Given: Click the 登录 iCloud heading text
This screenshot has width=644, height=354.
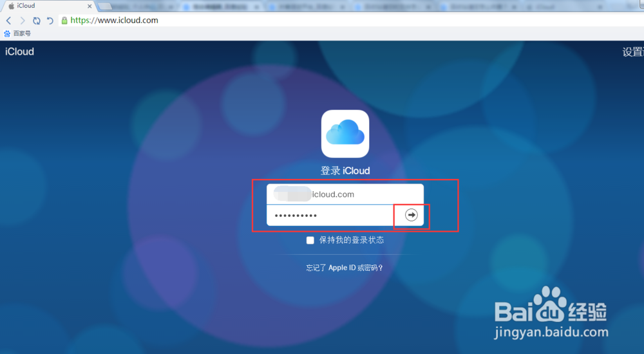Looking at the screenshot, I should 345,171.
